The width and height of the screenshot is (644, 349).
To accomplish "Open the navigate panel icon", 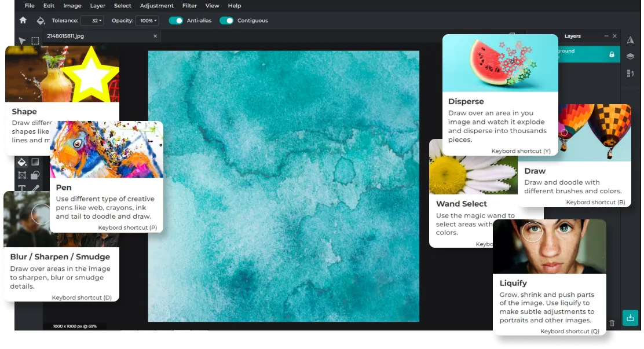I will (631, 40).
